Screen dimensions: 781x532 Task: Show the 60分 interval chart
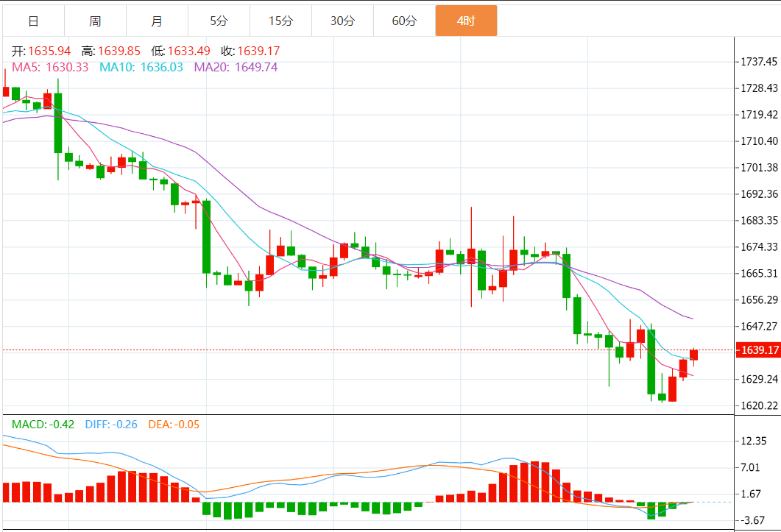404,21
